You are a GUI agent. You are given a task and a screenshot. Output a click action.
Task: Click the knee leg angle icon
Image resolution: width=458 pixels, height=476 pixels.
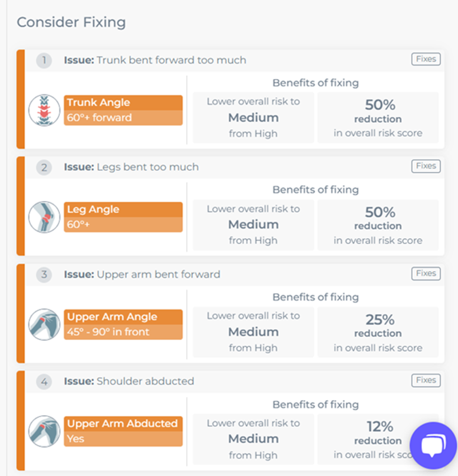tap(44, 217)
